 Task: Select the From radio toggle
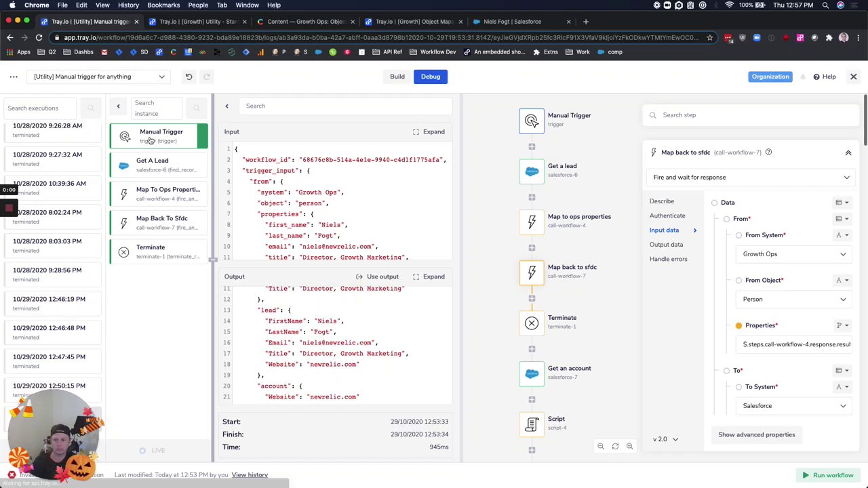click(726, 219)
